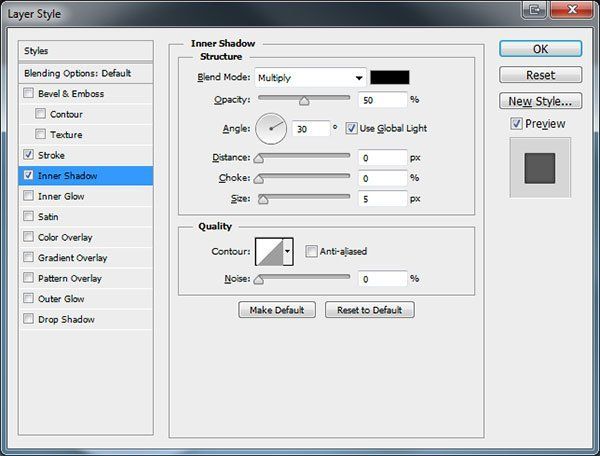Select the Satin label row
The image size is (600, 456).
[x=86, y=217]
